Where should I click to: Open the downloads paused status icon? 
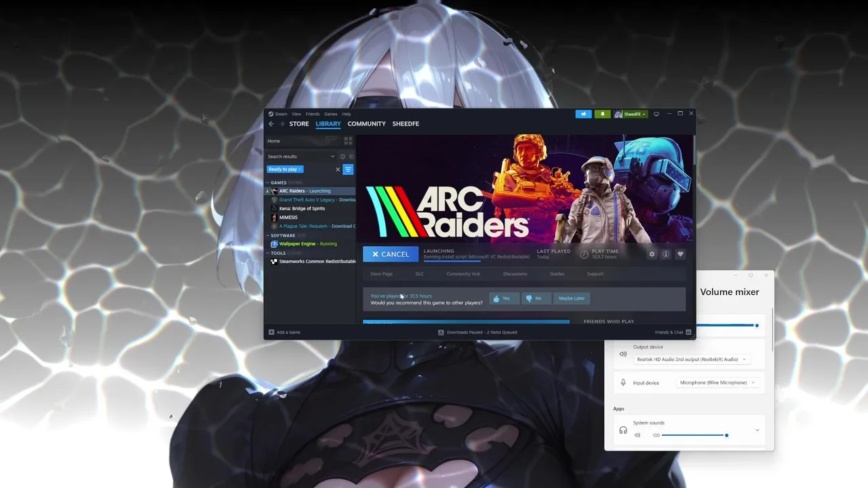tap(441, 332)
